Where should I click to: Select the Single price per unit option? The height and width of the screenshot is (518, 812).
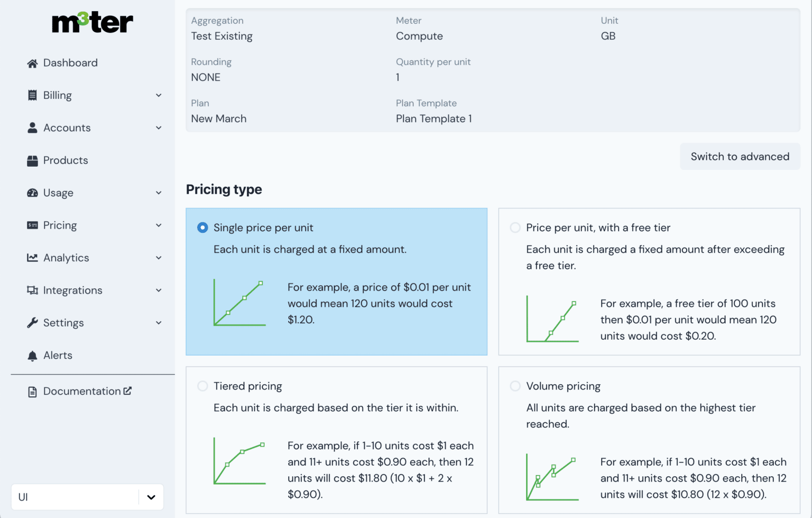tap(202, 228)
